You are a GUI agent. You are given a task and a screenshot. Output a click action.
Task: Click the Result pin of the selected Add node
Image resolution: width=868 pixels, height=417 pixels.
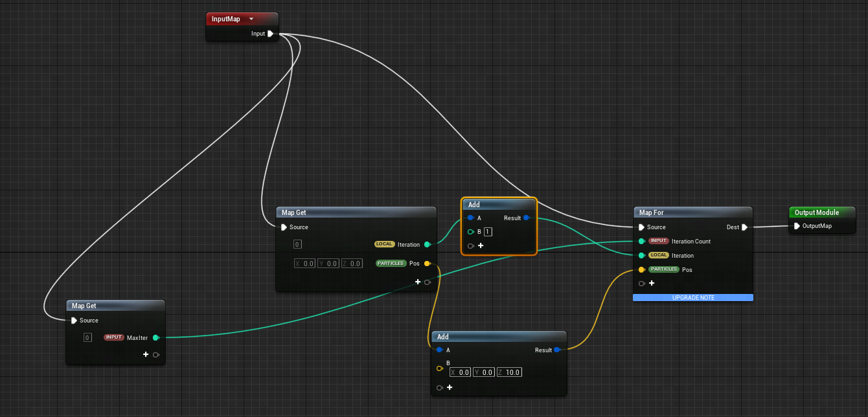tap(526, 218)
